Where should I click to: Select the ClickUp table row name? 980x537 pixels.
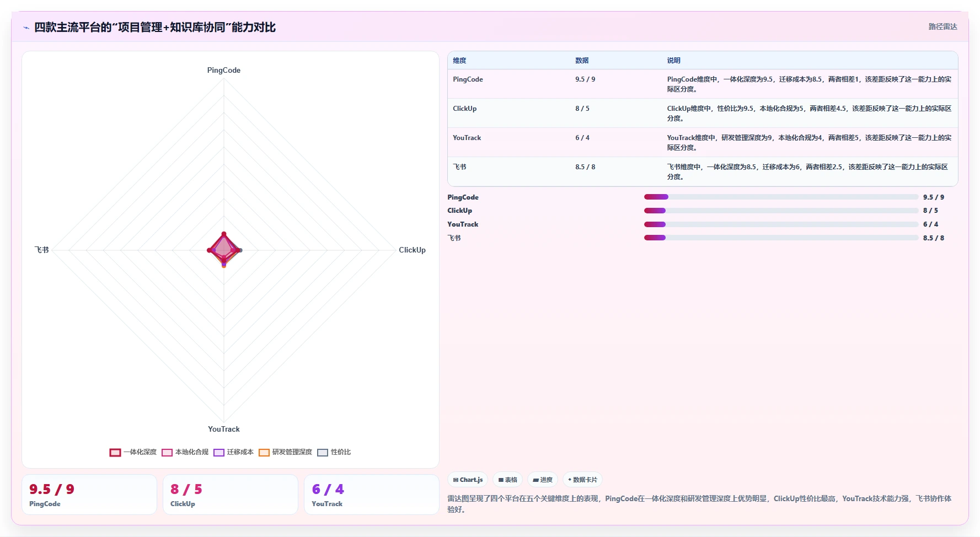pyautogui.click(x=464, y=109)
